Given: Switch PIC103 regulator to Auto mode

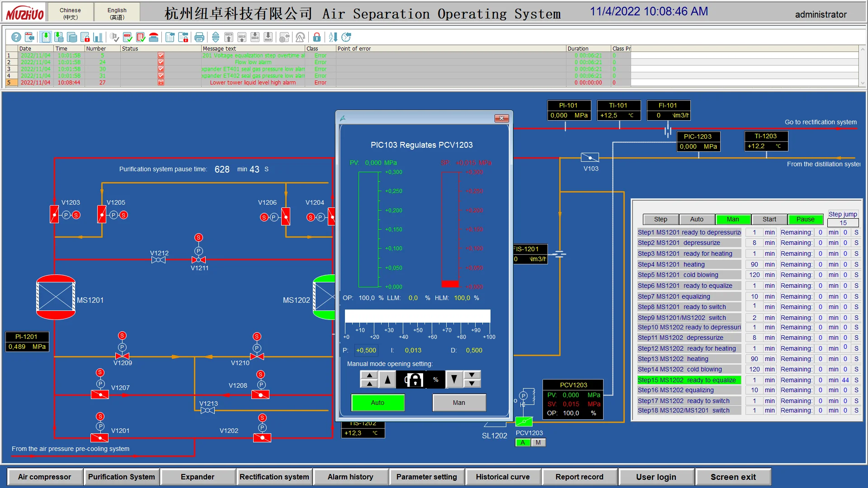Looking at the screenshot, I should pyautogui.click(x=377, y=403).
